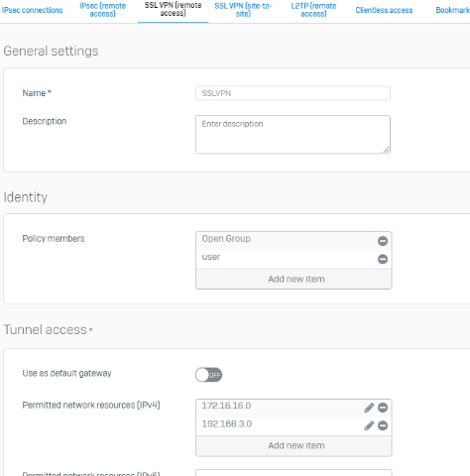
Task: Click the Name input field
Action: point(293,93)
